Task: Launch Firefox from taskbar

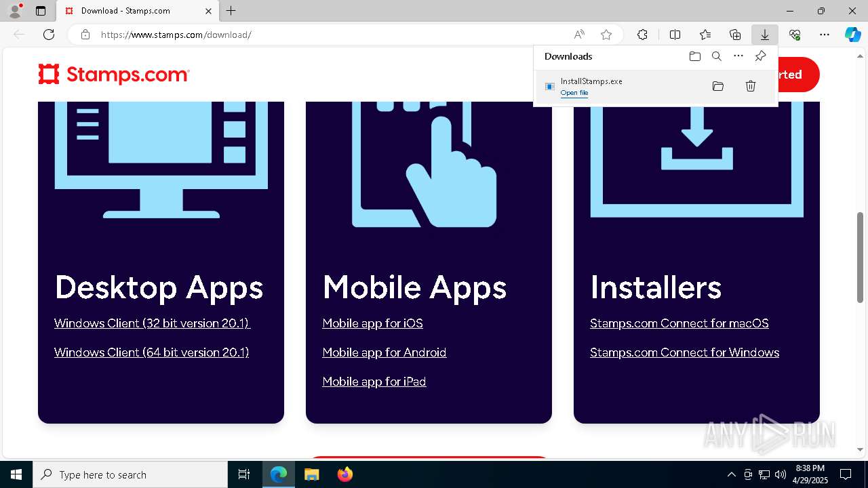Action: pyautogui.click(x=345, y=474)
